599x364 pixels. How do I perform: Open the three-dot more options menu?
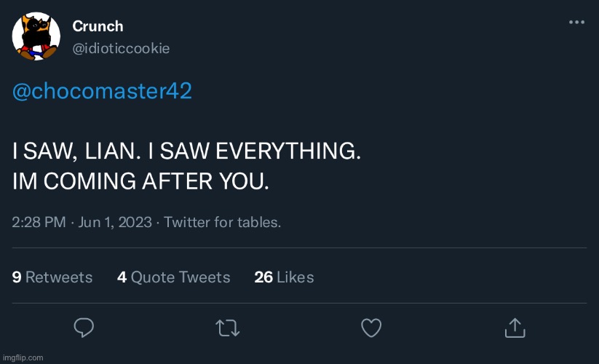[576, 23]
